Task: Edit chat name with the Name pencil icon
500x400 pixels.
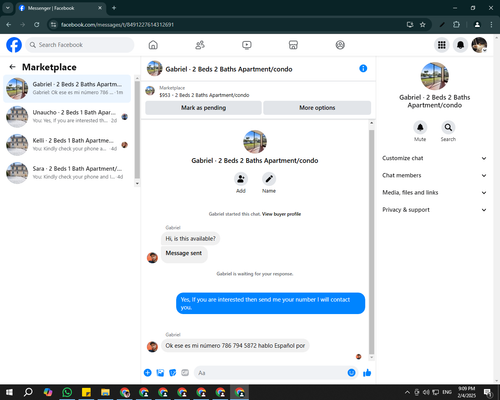Action: tap(269, 179)
